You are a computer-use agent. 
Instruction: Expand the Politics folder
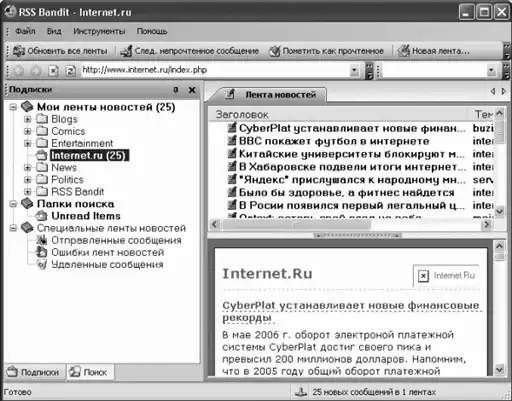tap(28, 180)
